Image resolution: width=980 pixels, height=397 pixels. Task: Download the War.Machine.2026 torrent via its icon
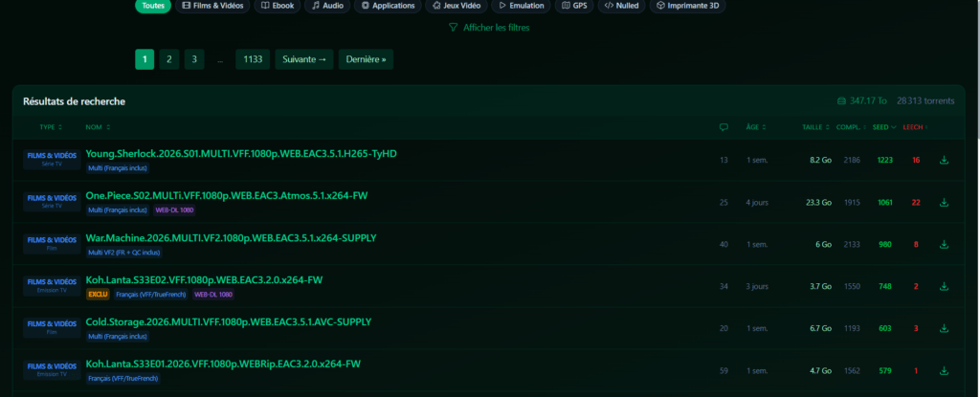point(944,244)
